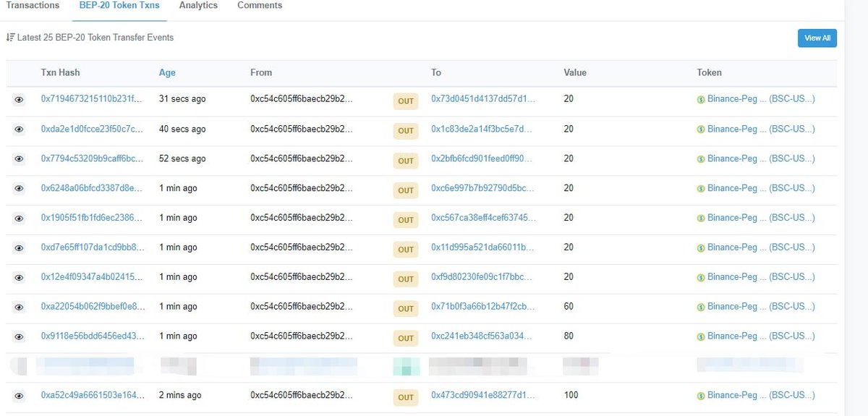Select the value 100 cell
Image resolution: width=868 pixels, height=416 pixels.
click(571, 396)
